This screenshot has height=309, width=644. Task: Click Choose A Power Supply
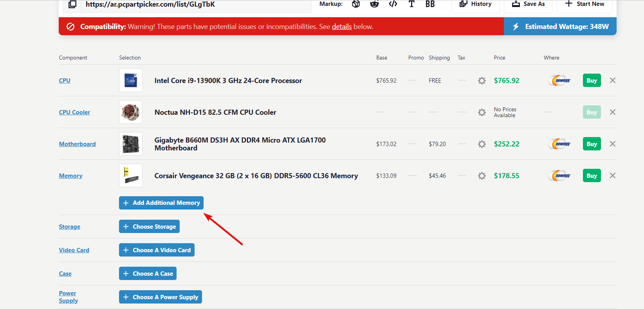[x=161, y=297]
